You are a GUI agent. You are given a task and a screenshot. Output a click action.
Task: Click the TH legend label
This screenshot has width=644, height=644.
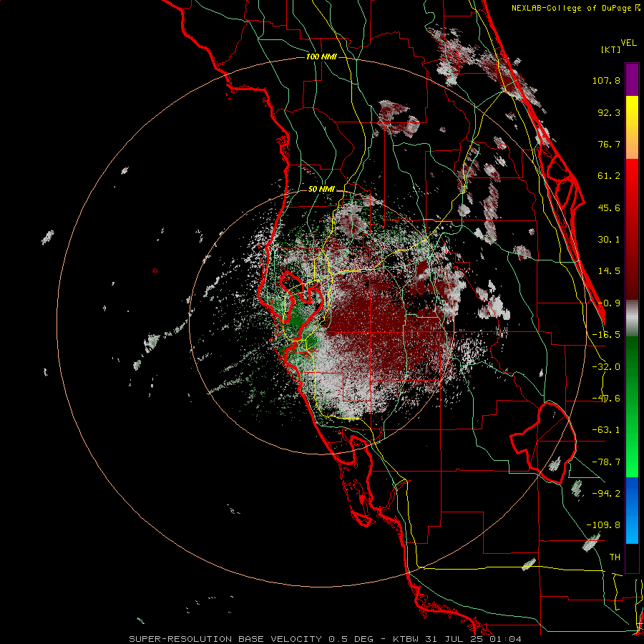pos(615,557)
